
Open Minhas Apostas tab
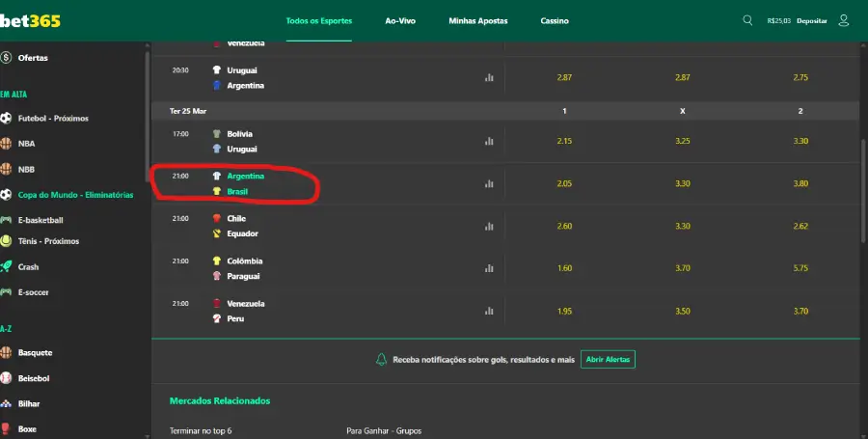click(x=478, y=21)
